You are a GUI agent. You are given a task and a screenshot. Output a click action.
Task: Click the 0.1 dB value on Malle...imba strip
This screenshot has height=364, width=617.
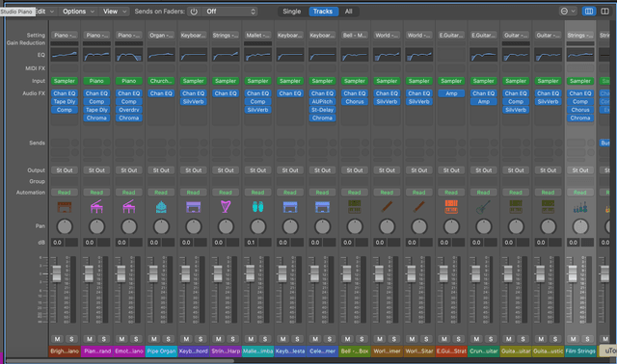coord(252,243)
